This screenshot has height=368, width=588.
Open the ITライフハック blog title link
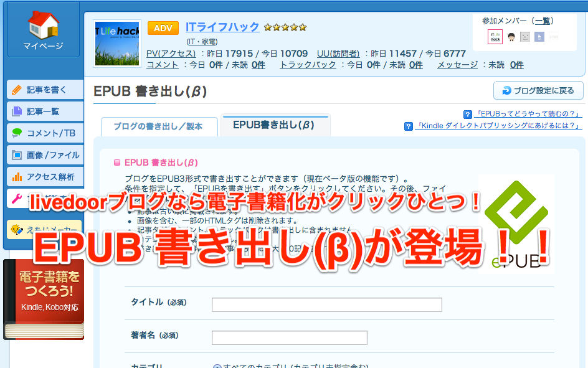pyautogui.click(x=222, y=27)
